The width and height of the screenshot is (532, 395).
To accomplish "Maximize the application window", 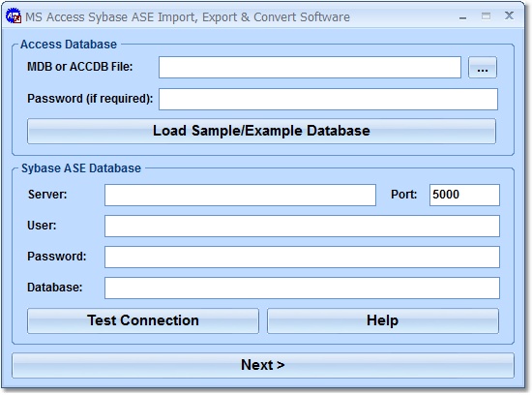I will pos(486,15).
